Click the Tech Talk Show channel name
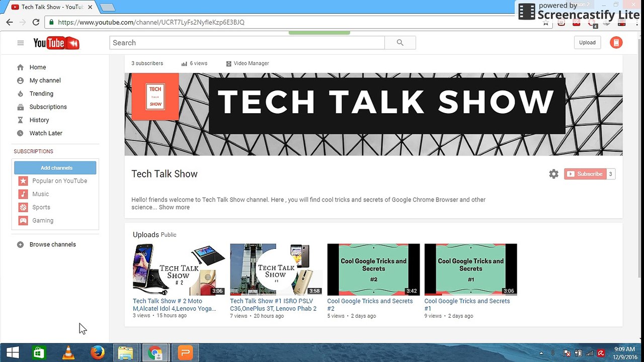The width and height of the screenshot is (644, 362). click(x=165, y=174)
